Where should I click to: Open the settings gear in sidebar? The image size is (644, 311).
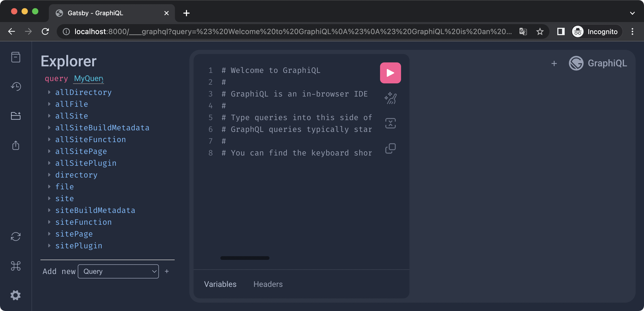pyautogui.click(x=16, y=295)
